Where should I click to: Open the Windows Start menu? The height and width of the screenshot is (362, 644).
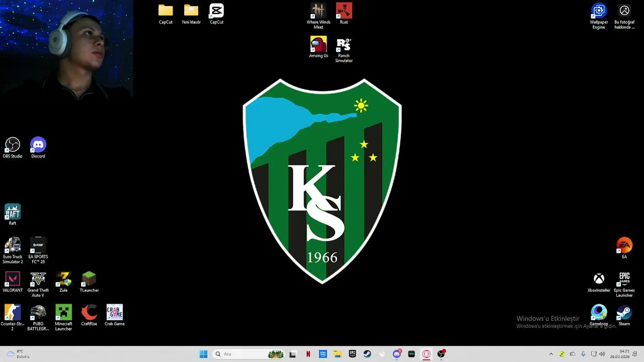tap(203, 354)
